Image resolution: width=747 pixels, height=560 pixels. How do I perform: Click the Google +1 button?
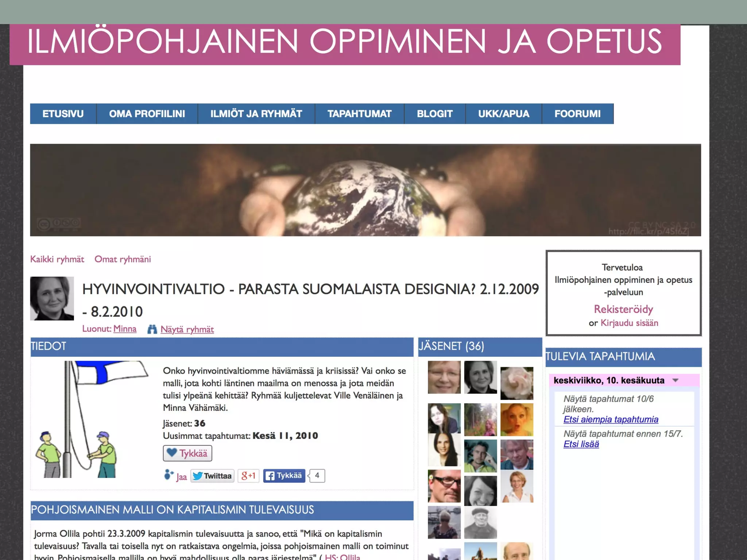coord(248,476)
